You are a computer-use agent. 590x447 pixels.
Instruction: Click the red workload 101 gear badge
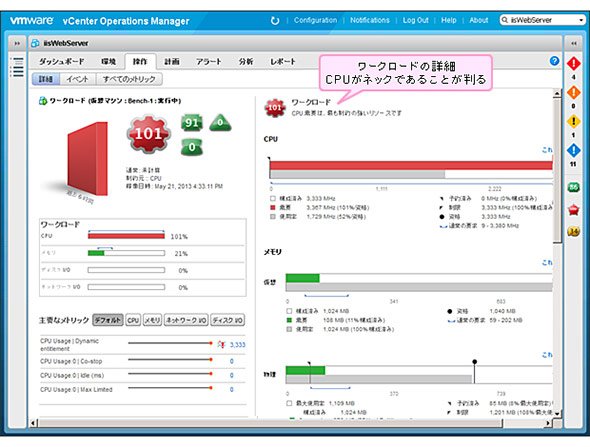[x=149, y=134]
